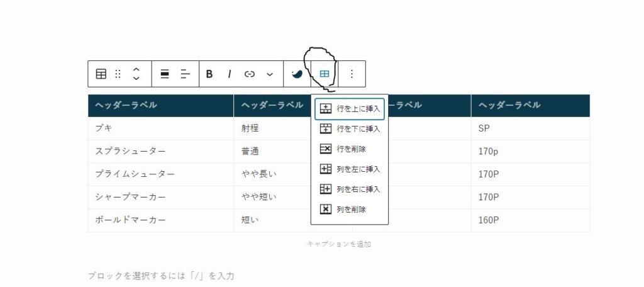Viewport: 644px width, 287px height.
Task: Choose 行を削除 to delete the row
Action: (350, 149)
